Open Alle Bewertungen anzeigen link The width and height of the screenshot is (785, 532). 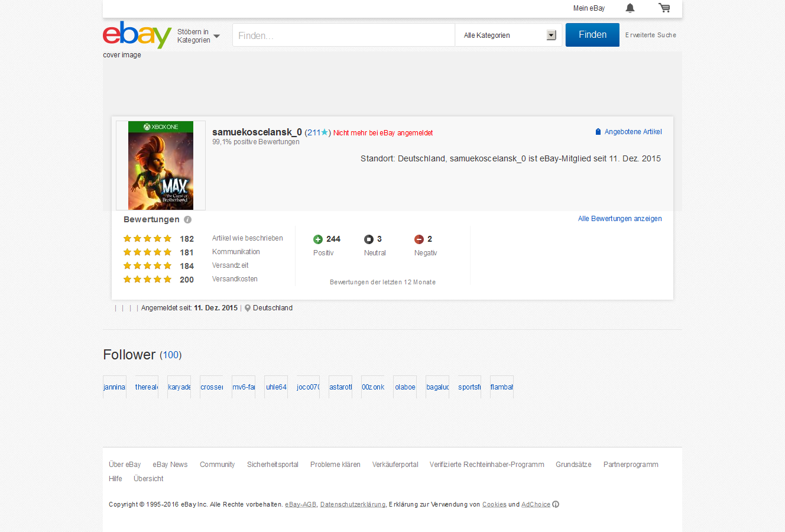pyautogui.click(x=620, y=219)
